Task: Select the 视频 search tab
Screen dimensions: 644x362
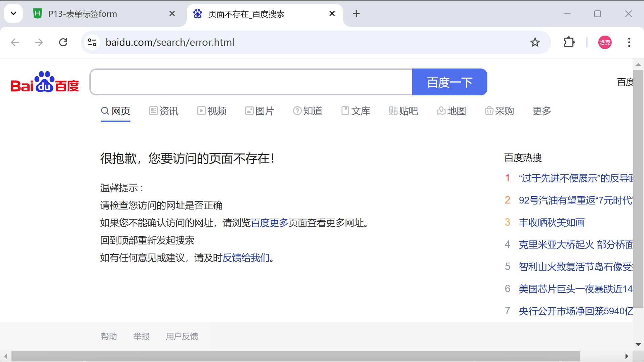Action: tap(212, 111)
